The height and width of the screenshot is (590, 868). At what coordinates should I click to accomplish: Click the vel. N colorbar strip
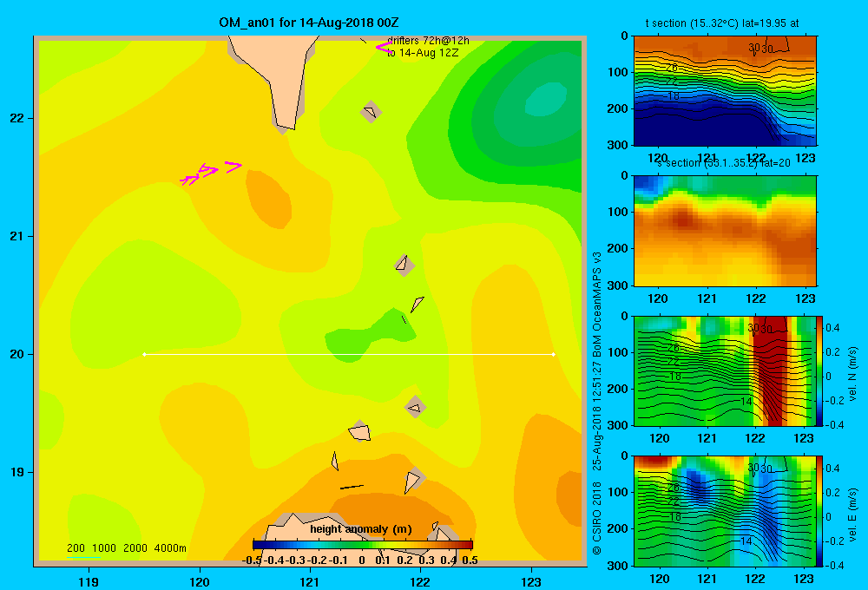point(820,371)
